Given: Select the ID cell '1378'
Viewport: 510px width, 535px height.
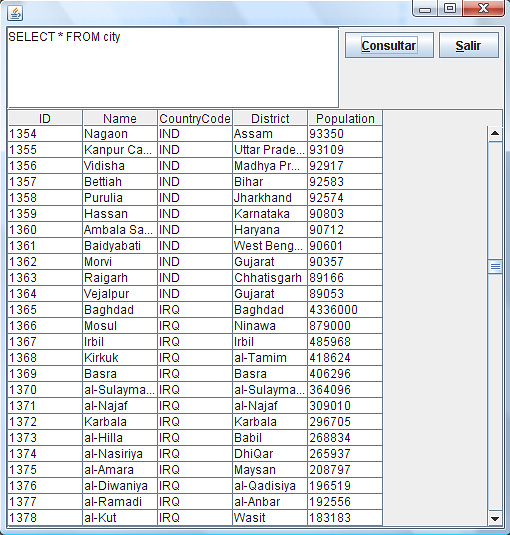Looking at the screenshot, I should (x=45, y=518).
